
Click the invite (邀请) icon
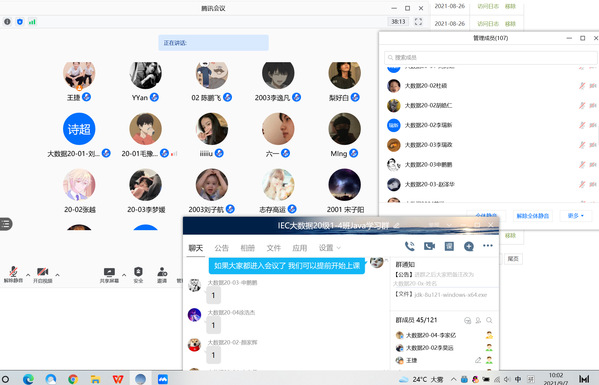tap(162, 275)
